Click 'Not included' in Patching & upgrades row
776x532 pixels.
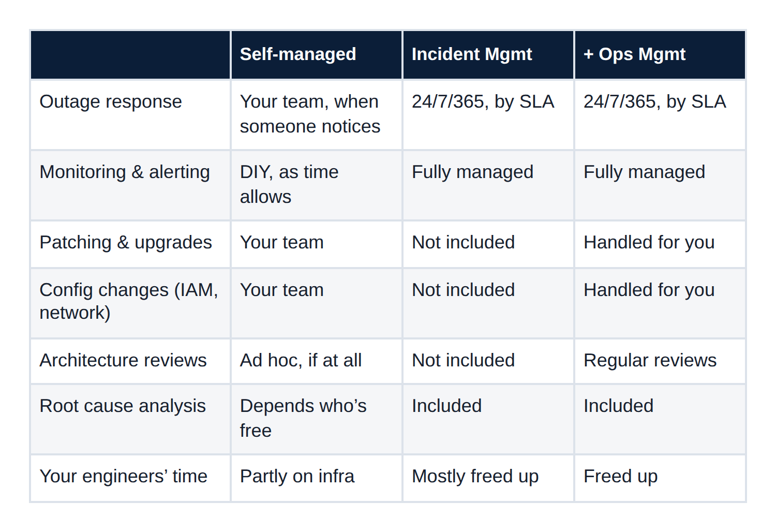[488, 244]
